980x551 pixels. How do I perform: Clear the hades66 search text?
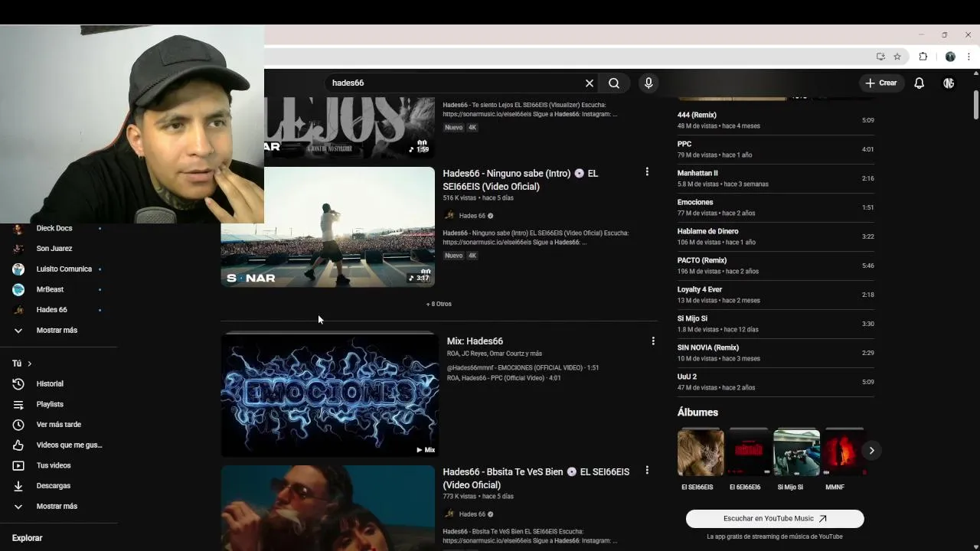[589, 83]
